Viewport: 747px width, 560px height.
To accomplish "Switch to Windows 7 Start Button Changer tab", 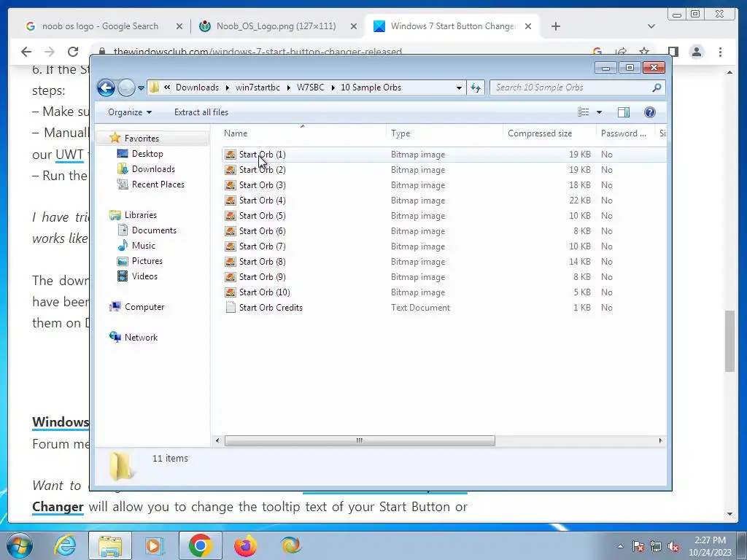I will [x=452, y=26].
